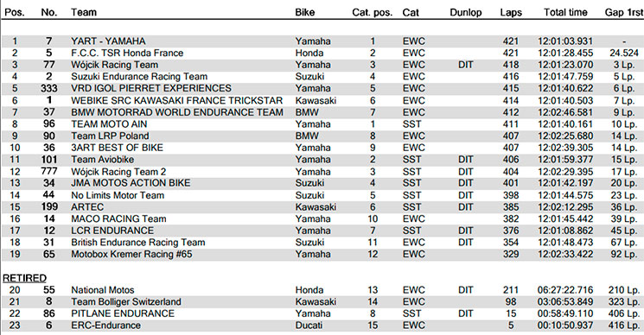Click the Team column header

[x=84, y=12]
